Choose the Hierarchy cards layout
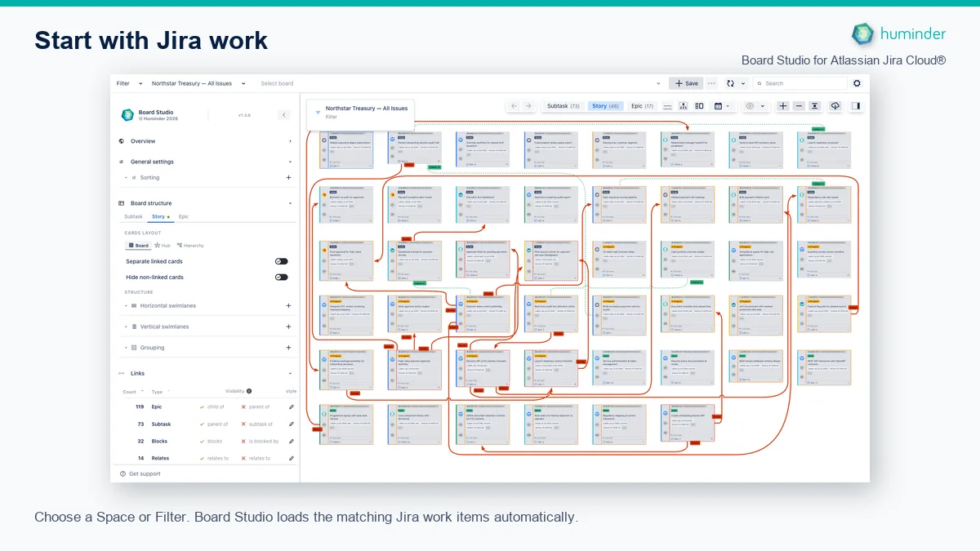Viewport: 980px width, 551px height. coord(190,245)
